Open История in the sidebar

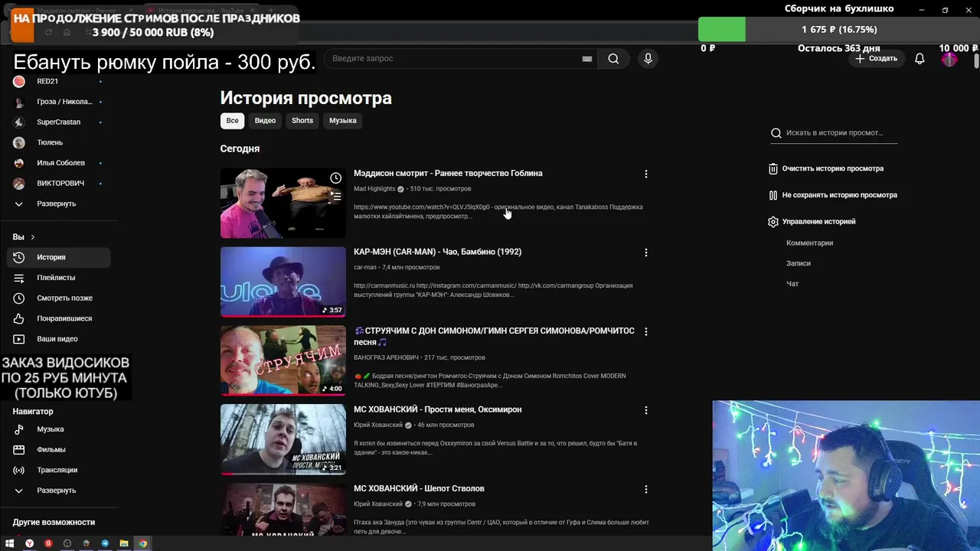(58, 258)
